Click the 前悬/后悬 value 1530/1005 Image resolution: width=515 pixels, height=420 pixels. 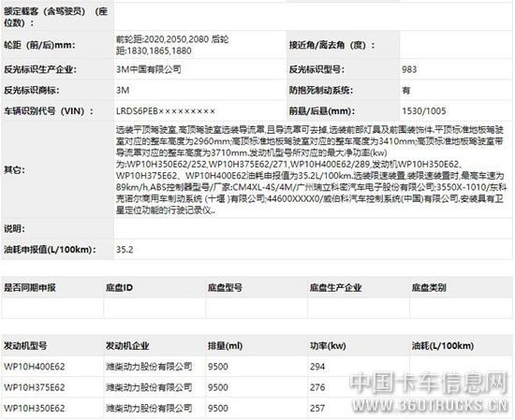[x=423, y=111]
